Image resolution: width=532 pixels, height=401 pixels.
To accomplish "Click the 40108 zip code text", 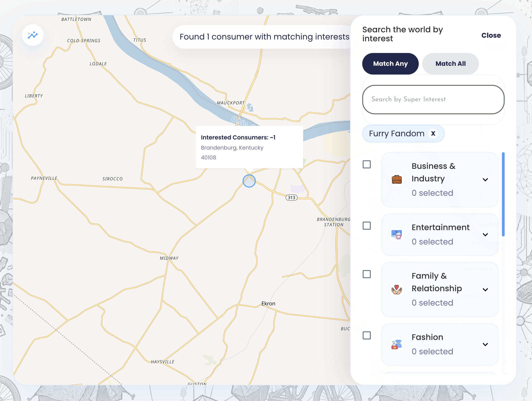I will pos(209,157).
